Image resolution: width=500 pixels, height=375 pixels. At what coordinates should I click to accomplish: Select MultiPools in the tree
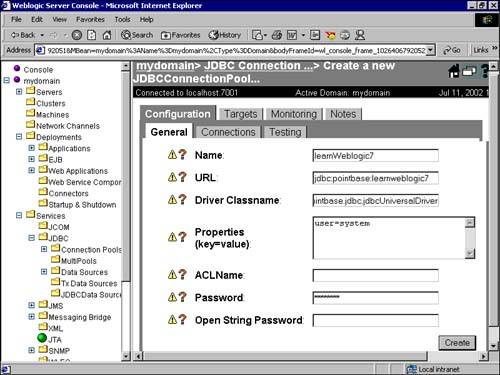(x=79, y=261)
